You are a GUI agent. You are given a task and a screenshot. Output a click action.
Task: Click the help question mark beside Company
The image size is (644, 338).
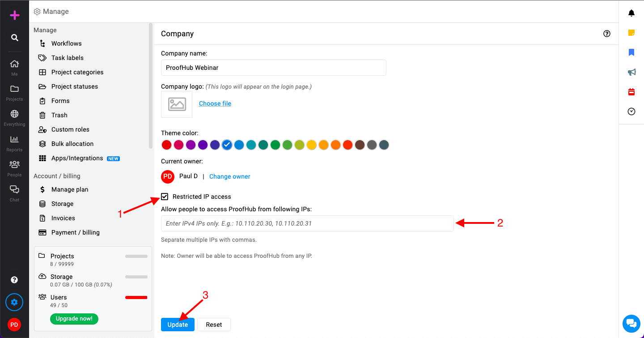coord(607,34)
